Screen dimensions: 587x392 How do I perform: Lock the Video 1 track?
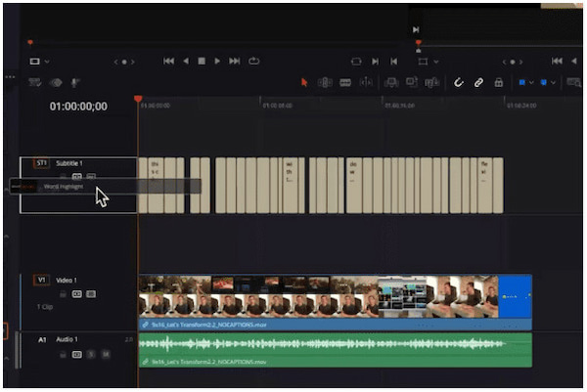(x=63, y=293)
